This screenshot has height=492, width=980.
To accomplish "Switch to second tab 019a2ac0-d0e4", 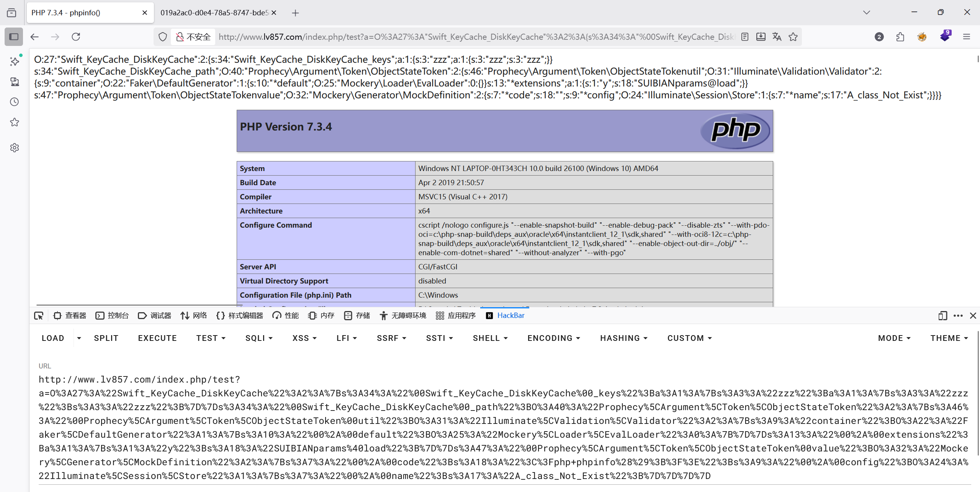I will point(214,13).
